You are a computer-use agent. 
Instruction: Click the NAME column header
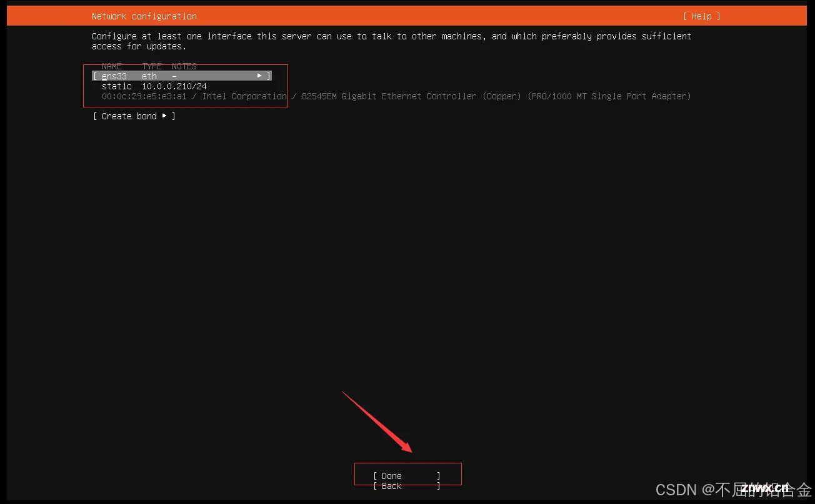[112, 66]
